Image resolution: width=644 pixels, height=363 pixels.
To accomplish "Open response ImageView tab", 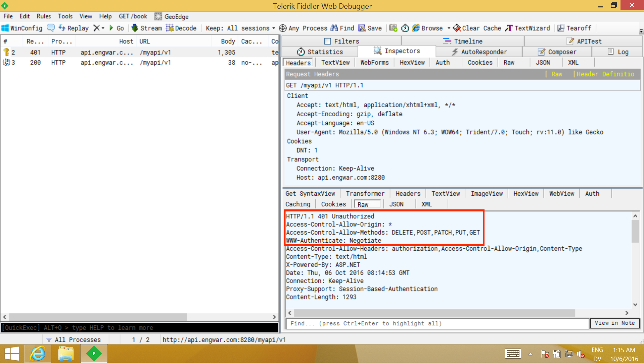I will tap(487, 194).
